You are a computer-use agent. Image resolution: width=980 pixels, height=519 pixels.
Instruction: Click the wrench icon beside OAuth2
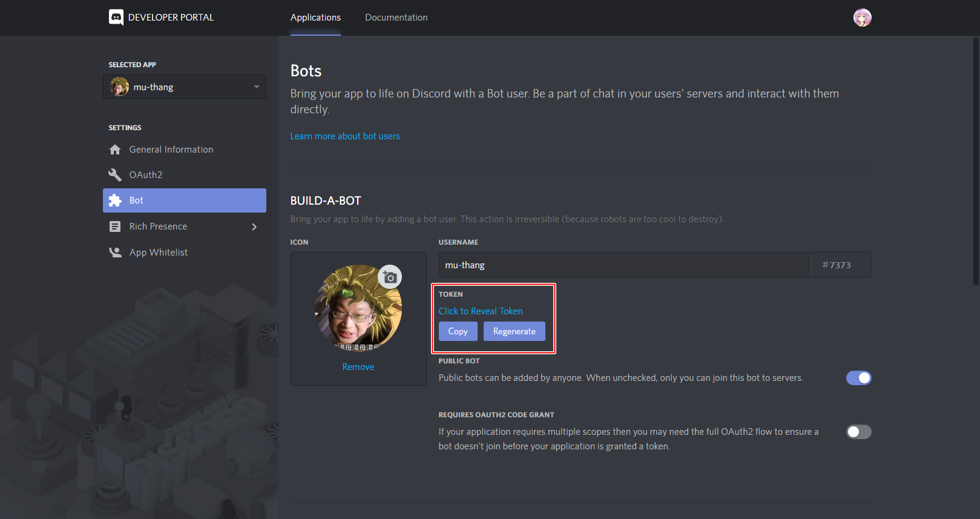tap(115, 175)
